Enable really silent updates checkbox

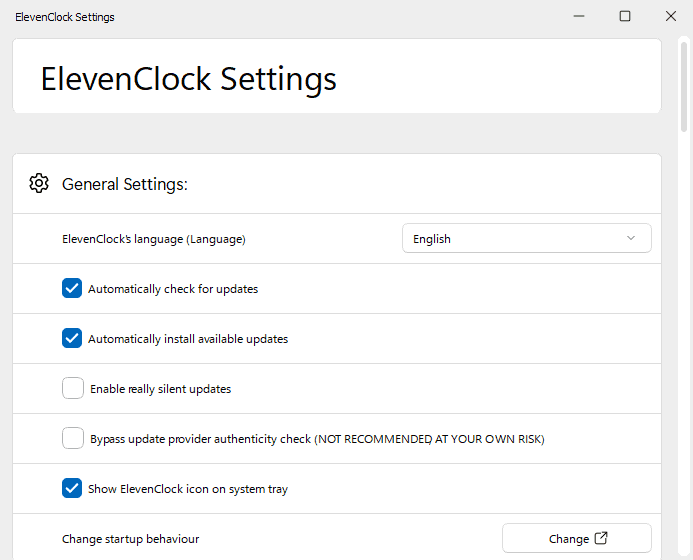(x=72, y=388)
